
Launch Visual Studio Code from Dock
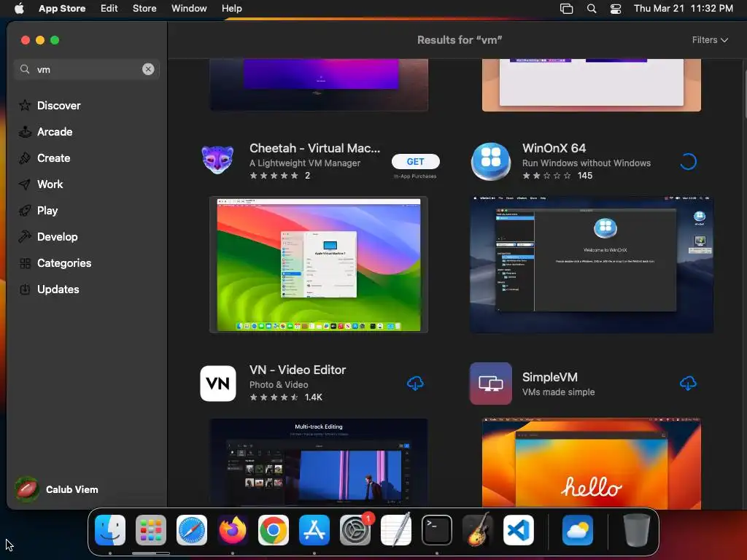click(519, 530)
